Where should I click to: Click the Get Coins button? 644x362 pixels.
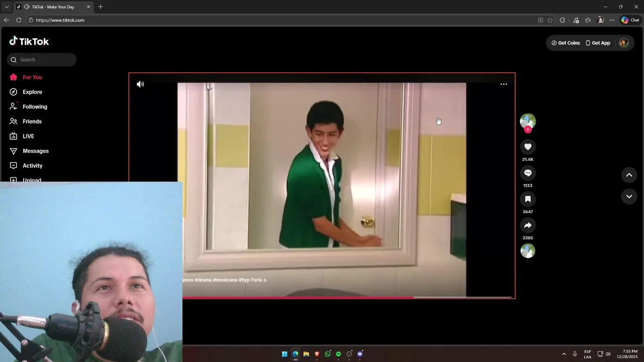566,43
